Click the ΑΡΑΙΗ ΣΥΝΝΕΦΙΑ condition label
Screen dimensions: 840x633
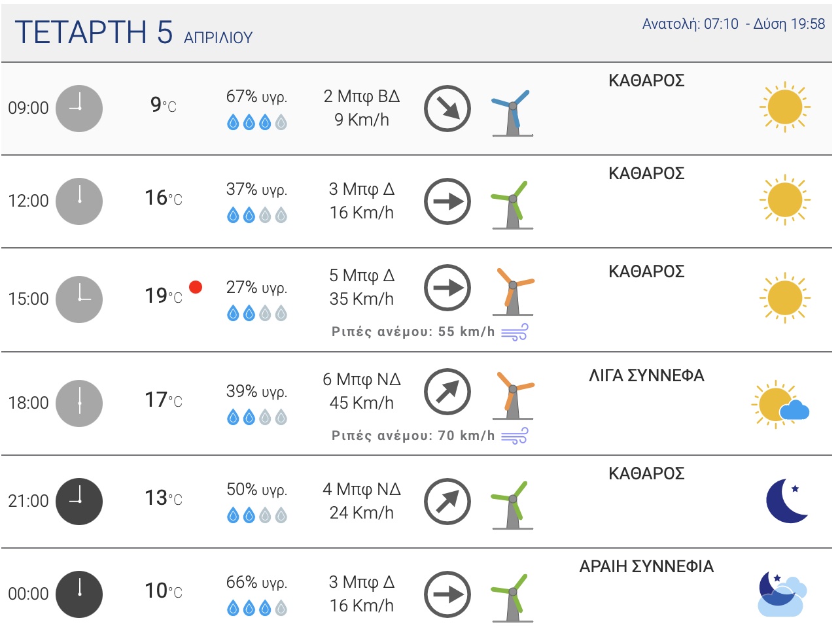(x=646, y=566)
